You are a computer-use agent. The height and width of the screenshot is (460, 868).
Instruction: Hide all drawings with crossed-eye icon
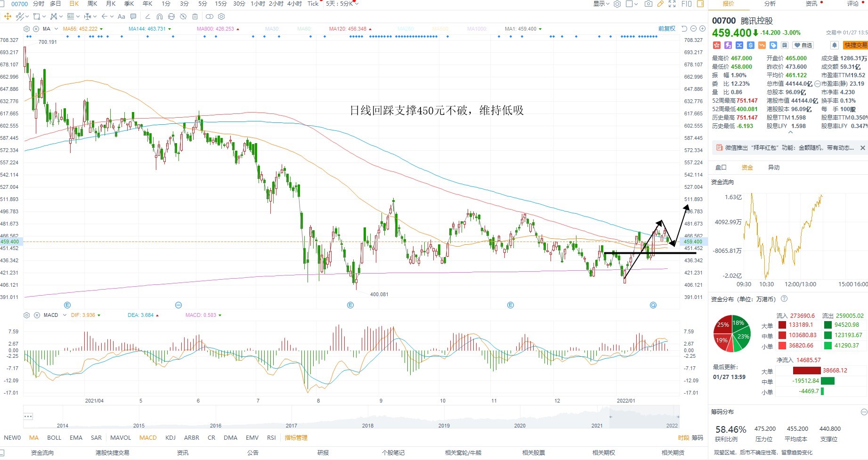pyautogui.click(x=183, y=16)
